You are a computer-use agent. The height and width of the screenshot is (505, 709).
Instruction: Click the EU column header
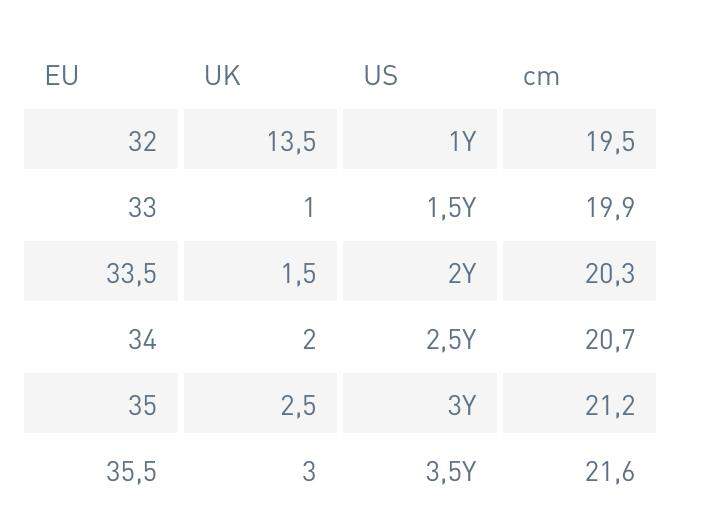[62, 76]
